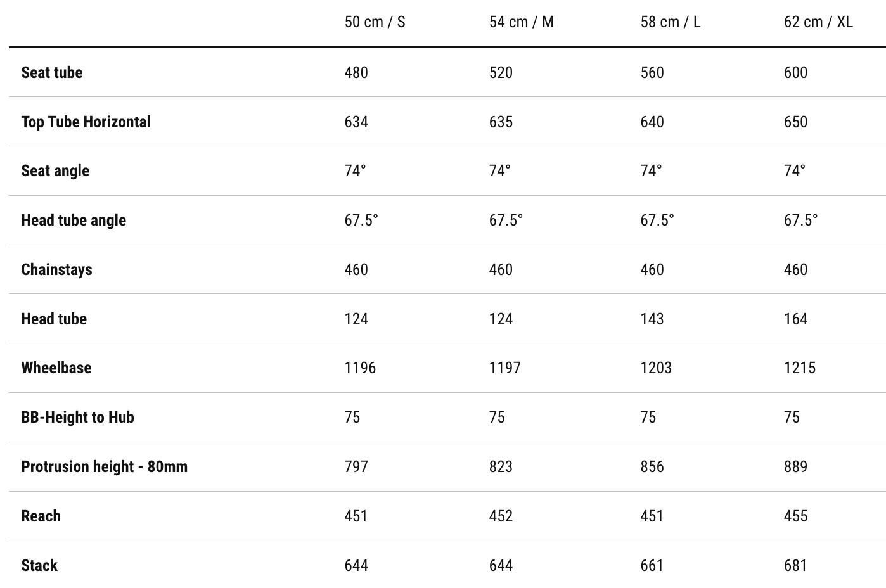The height and width of the screenshot is (588, 886).
Task: Select the Protrusion height value 797
Action: point(356,466)
